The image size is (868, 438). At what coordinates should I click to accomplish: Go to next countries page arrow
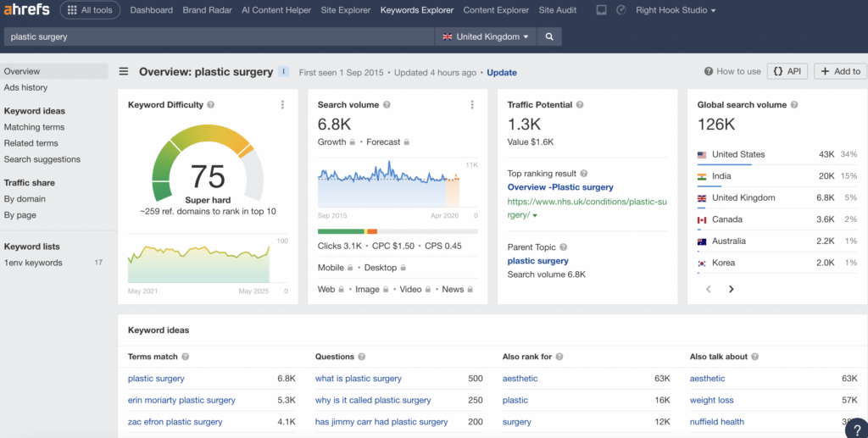point(732,289)
